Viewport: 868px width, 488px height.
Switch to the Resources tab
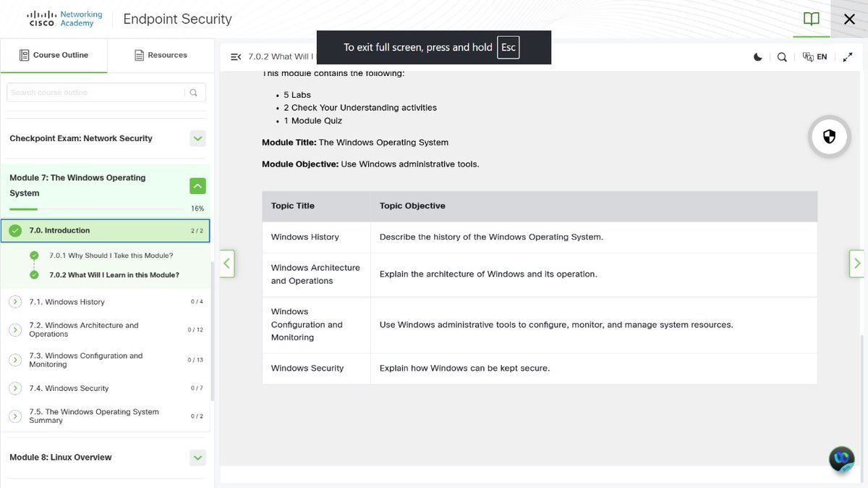(x=161, y=55)
